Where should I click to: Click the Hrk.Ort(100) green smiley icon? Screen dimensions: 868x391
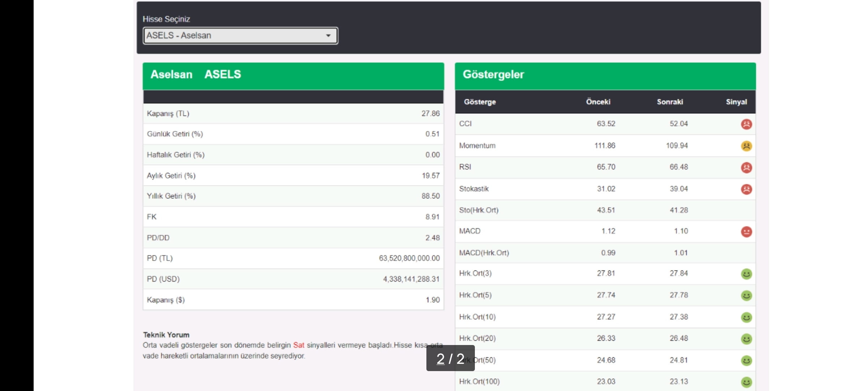coord(746,382)
